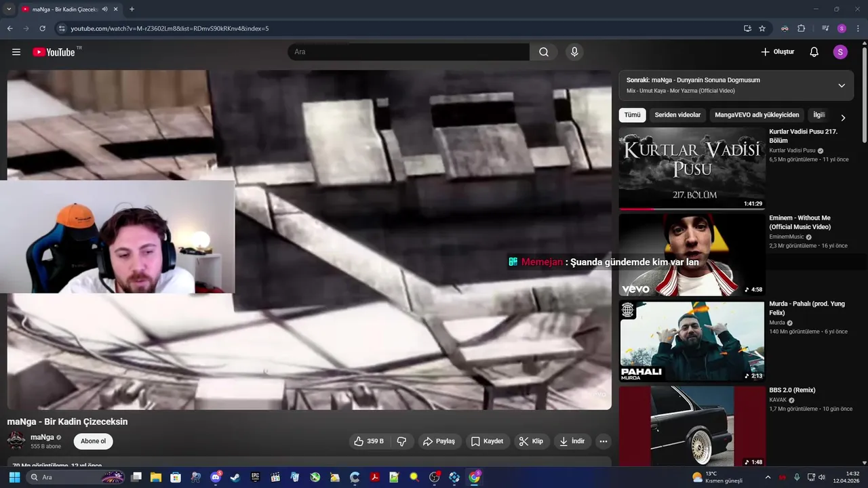Click the Eminem Without Me thumbnail

point(692,255)
